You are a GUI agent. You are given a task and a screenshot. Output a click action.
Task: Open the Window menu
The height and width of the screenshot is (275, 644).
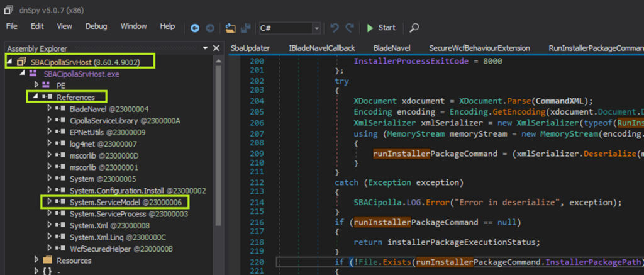pos(133,26)
